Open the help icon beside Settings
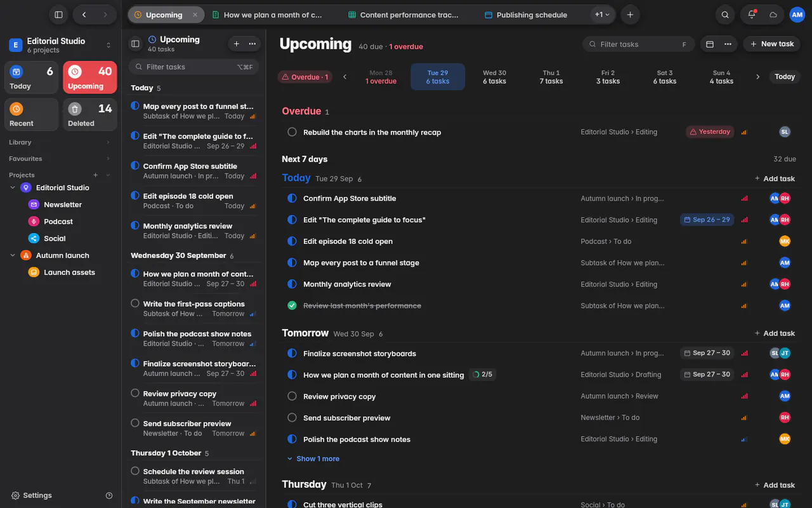 tap(109, 495)
